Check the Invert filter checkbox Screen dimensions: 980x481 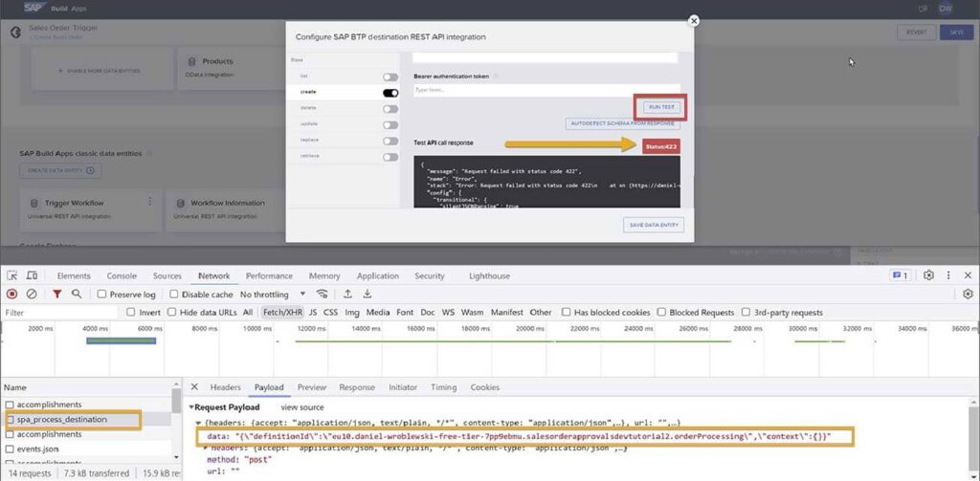tap(131, 313)
